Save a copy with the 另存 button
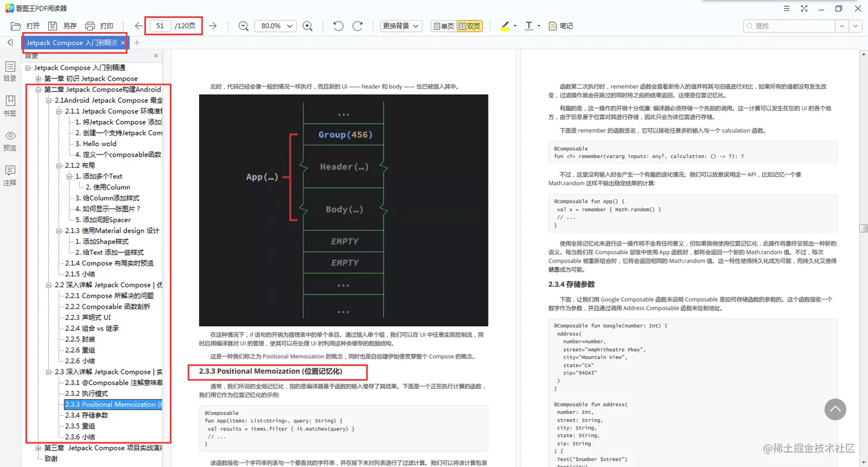 [x=63, y=26]
